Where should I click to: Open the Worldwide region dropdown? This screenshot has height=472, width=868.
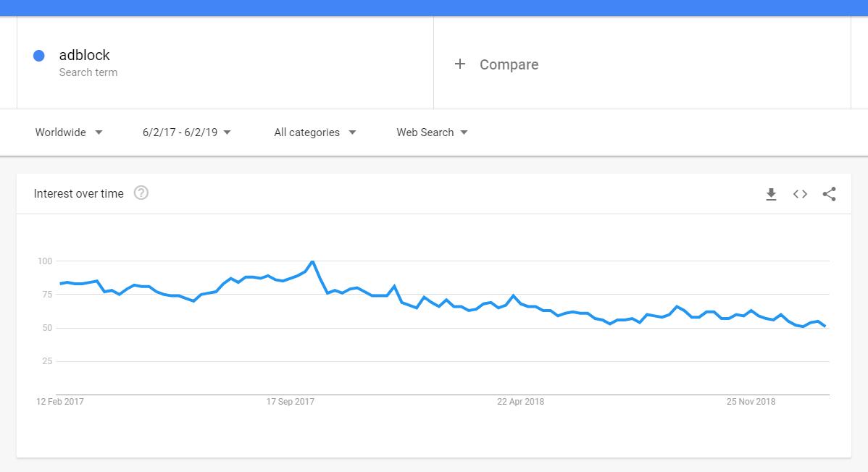click(69, 132)
